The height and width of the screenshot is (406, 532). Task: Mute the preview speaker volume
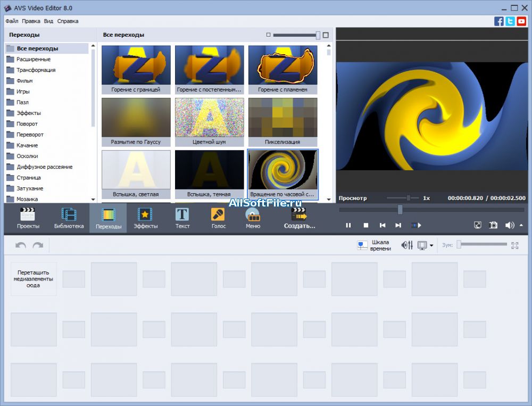(509, 225)
